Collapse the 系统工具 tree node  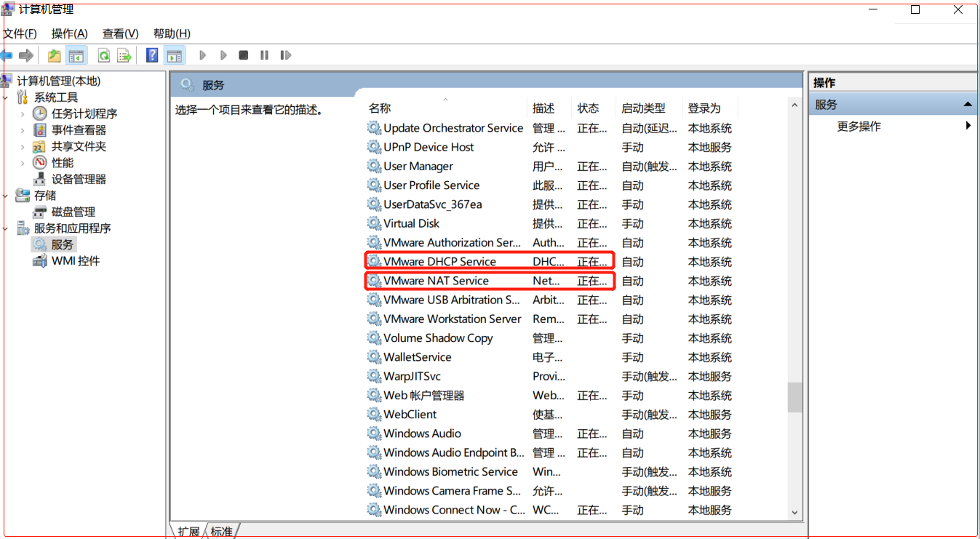point(6,97)
